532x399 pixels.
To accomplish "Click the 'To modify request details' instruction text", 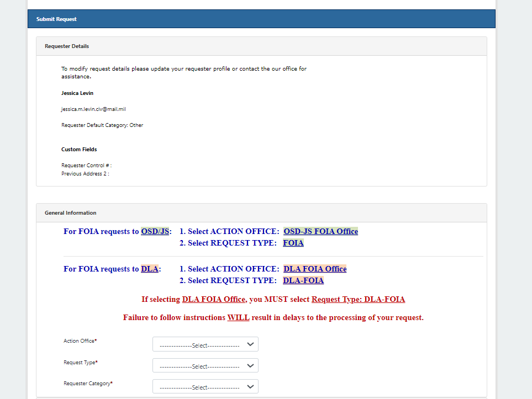I will click(x=184, y=72).
